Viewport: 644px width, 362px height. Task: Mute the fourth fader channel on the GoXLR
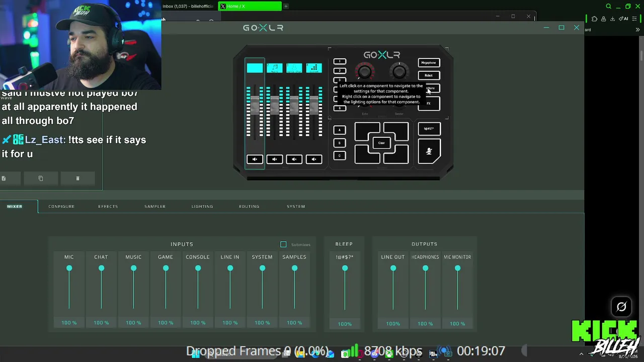[314, 159]
